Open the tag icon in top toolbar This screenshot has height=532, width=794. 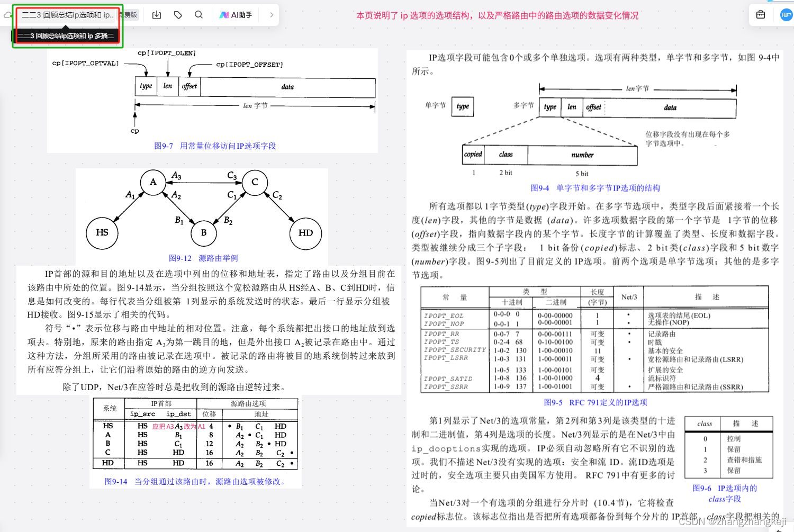pos(178,15)
